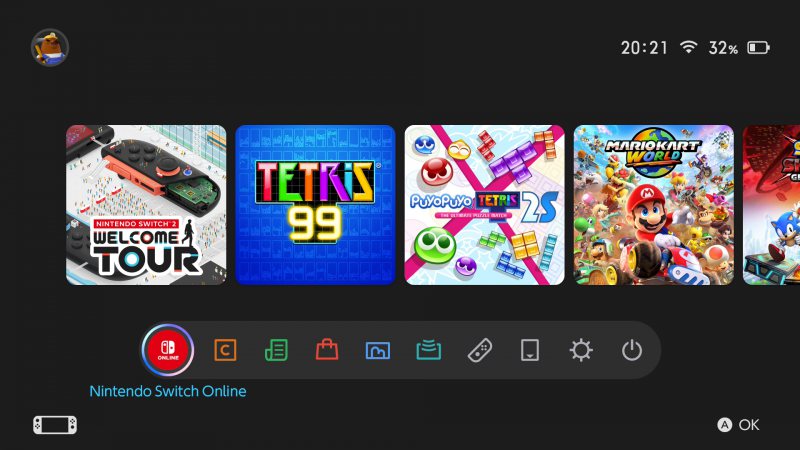This screenshot has height=450, width=800.
Task: Select the handheld console mode icon
Action: click(55, 425)
